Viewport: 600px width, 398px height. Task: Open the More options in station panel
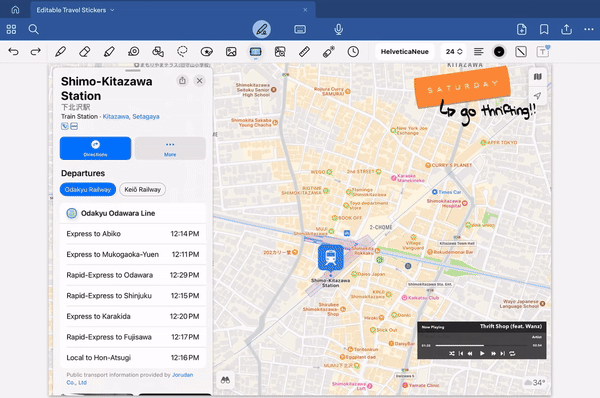170,148
